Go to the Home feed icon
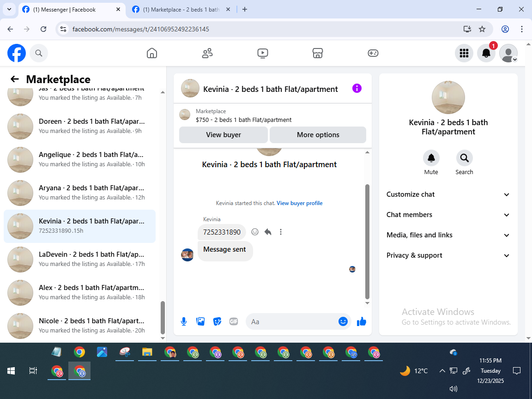The width and height of the screenshot is (532, 399). pyautogui.click(x=151, y=53)
